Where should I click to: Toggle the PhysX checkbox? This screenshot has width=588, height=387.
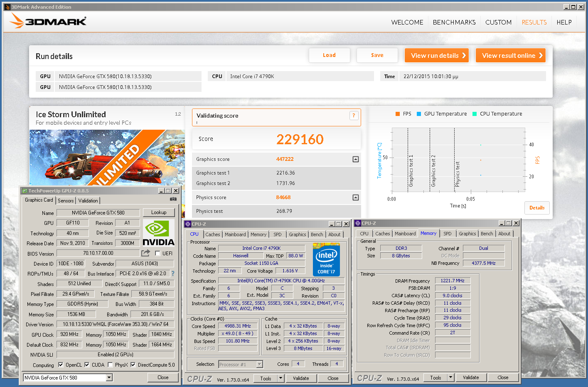pos(110,365)
